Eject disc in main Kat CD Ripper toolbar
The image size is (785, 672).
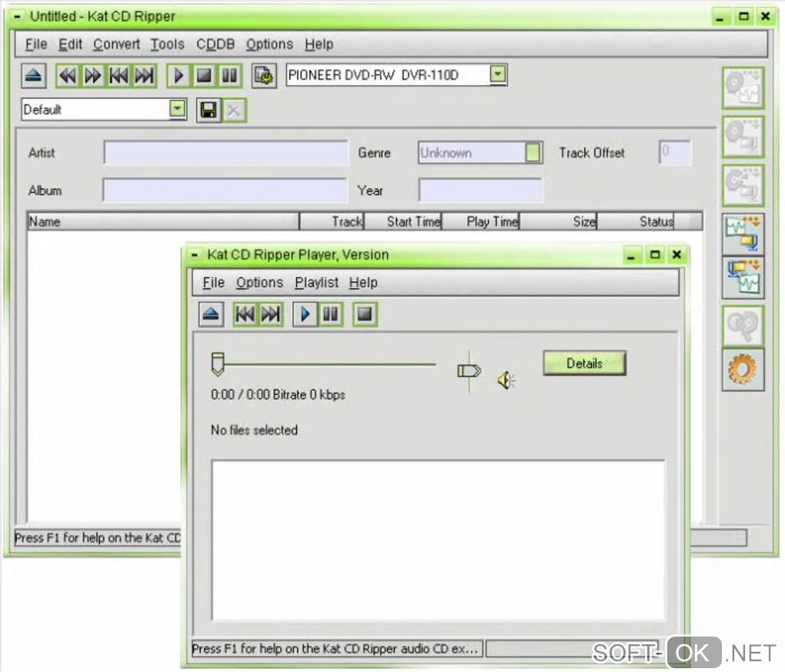[34, 76]
